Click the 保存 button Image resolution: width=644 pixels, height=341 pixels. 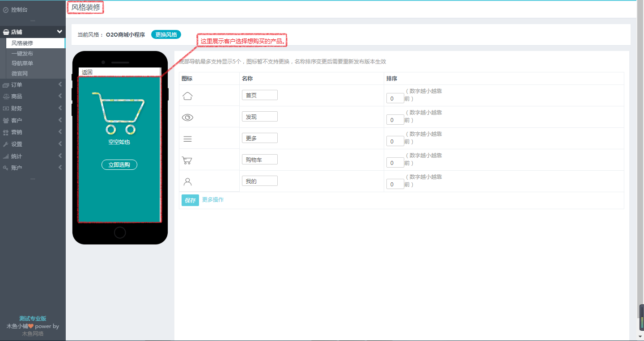pyautogui.click(x=190, y=200)
